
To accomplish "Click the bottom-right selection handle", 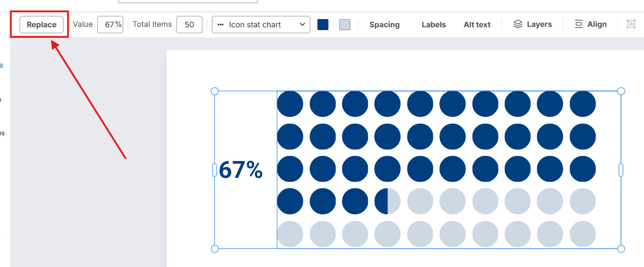I will tap(621, 248).
